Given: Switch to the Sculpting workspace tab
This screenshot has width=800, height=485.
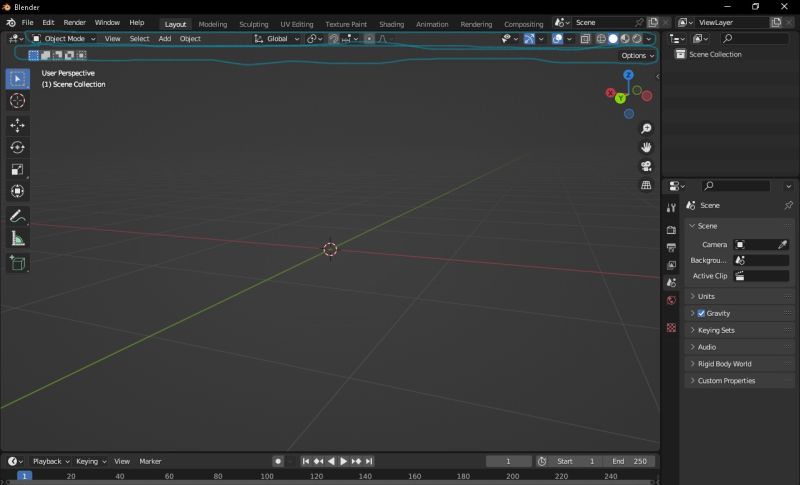Looking at the screenshot, I should coord(254,24).
